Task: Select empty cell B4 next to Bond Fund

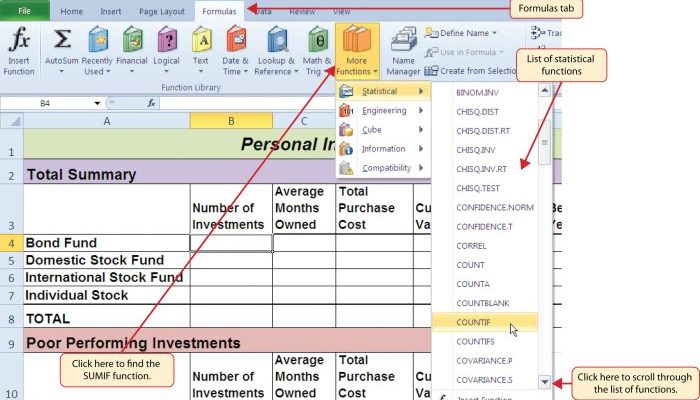Action: (231, 243)
